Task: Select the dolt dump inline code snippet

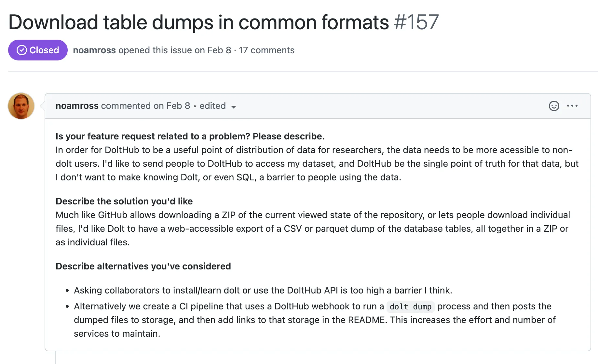Action: [x=410, y=306]
